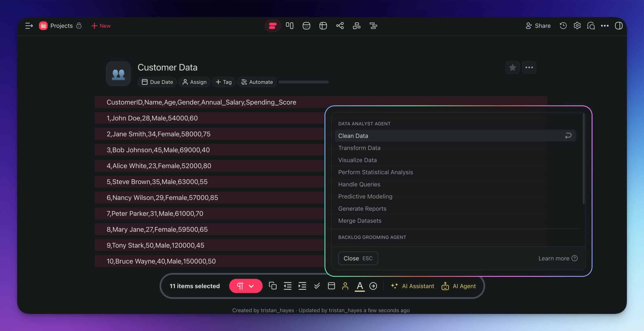This screenshot has width=644, height=331.
Task: Duplicate selected items with copy icon
Action: pos(273,286)
